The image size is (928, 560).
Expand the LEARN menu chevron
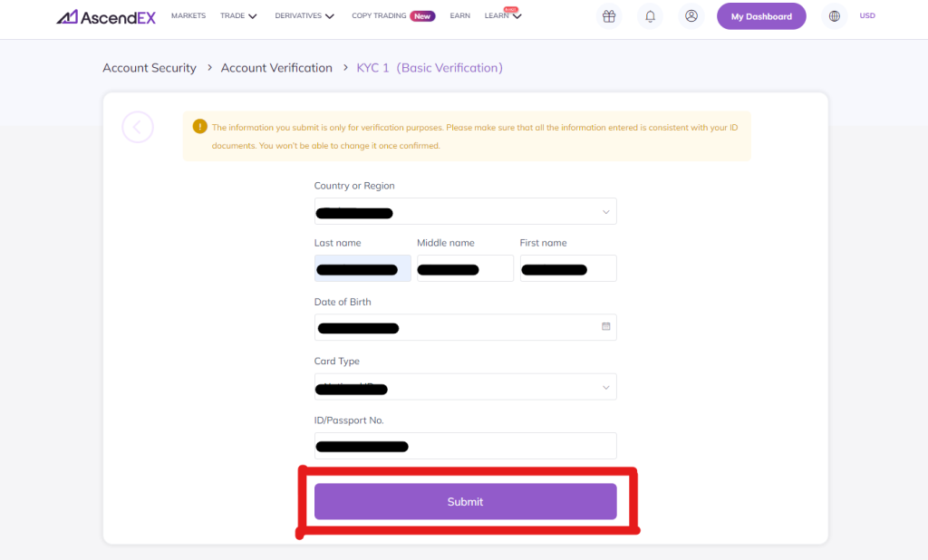(517, 15)
